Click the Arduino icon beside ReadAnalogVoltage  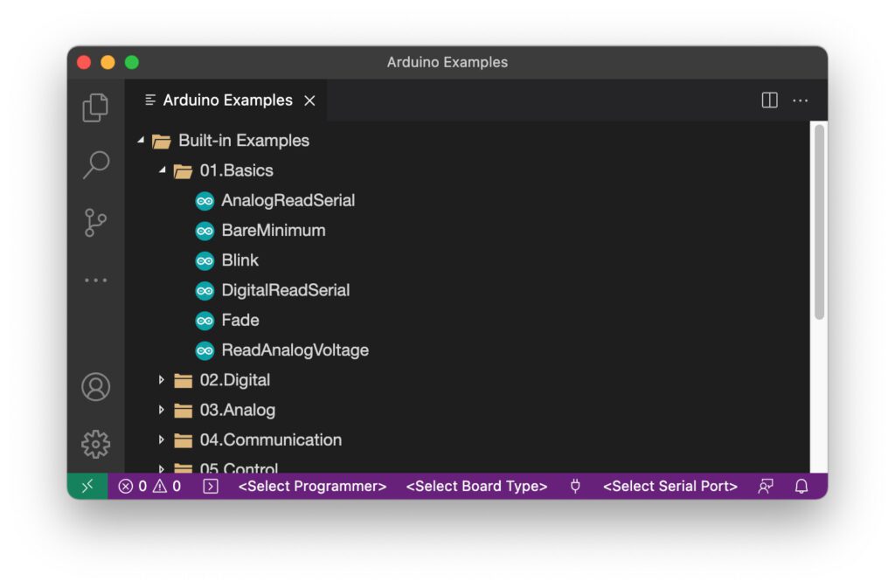pyautogui.click(x=205, y=350)
